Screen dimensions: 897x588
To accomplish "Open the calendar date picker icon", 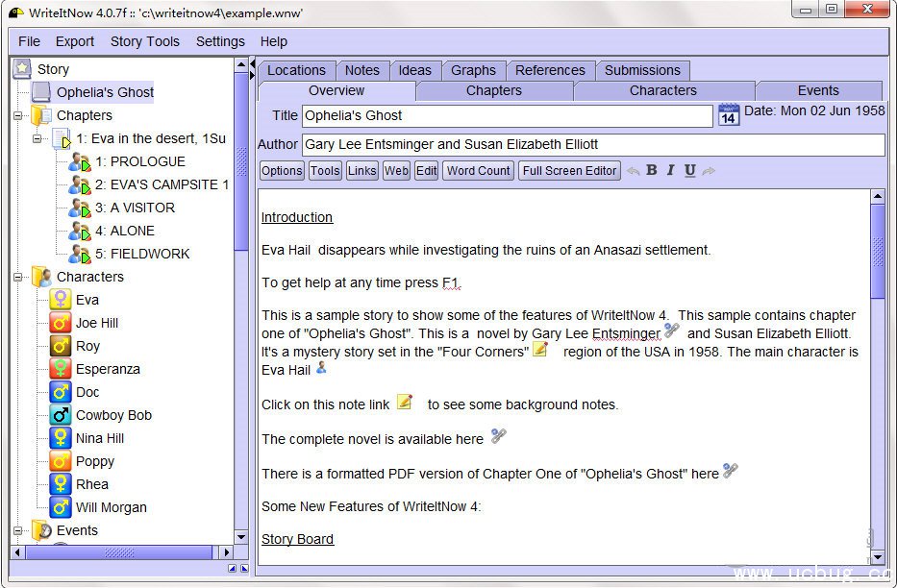I will click(729, 115).
